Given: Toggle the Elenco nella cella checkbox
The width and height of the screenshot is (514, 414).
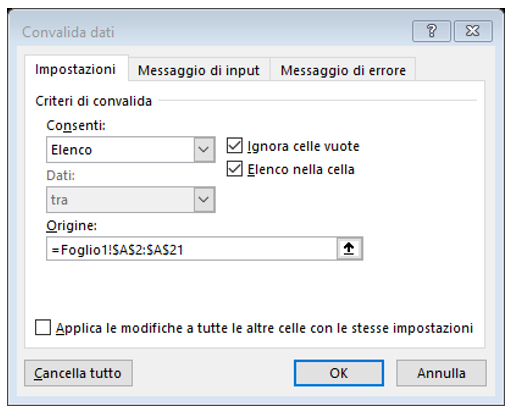Looking at the screenshot, I should [x=234, y=169].
